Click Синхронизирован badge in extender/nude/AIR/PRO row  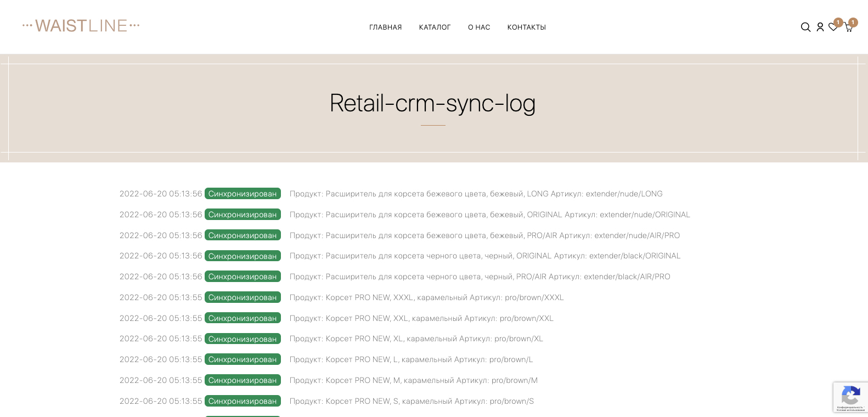[x=243, y=235]
